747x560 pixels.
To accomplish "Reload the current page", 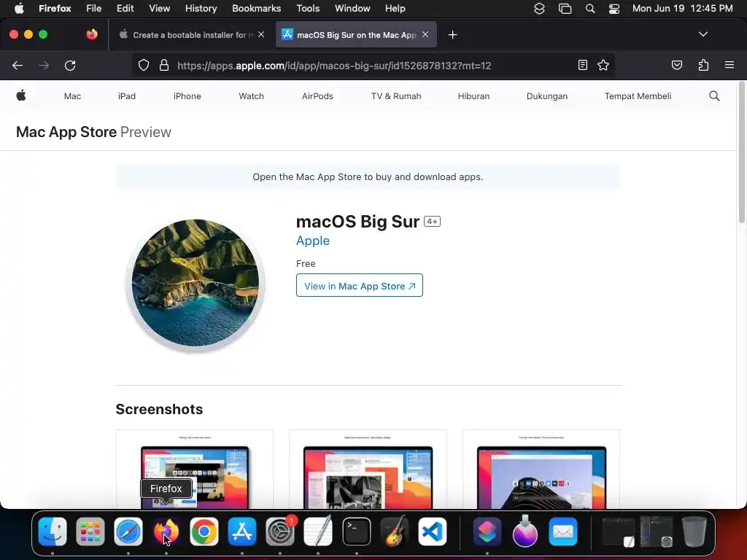I will [x=70, y=65].
